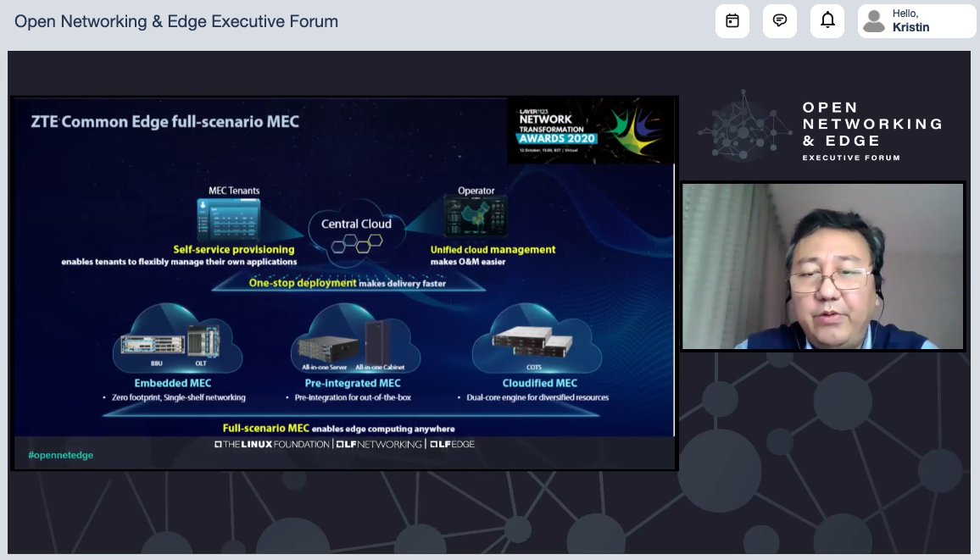Click the Cloudified MEC cloud graphic
The image size is (980, 560).
click(537, 338)
